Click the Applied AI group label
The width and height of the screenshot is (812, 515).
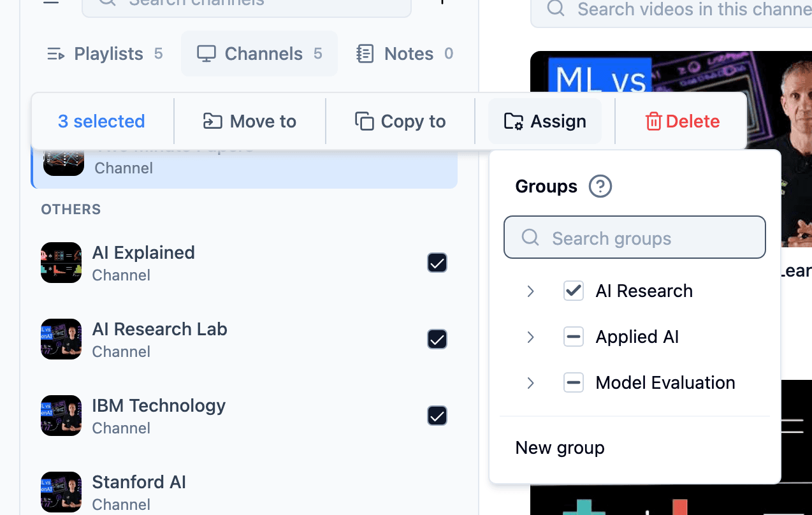(637, 337)
